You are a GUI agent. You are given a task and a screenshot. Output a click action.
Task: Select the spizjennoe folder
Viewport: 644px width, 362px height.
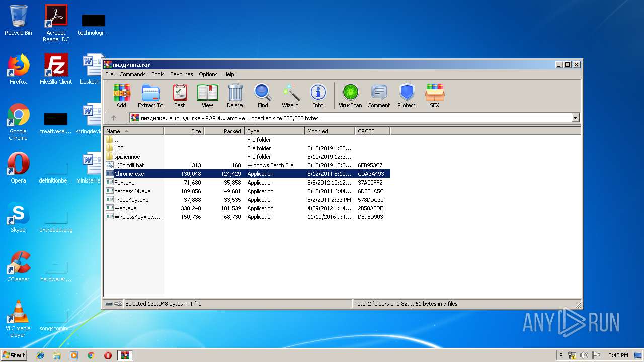247,157
